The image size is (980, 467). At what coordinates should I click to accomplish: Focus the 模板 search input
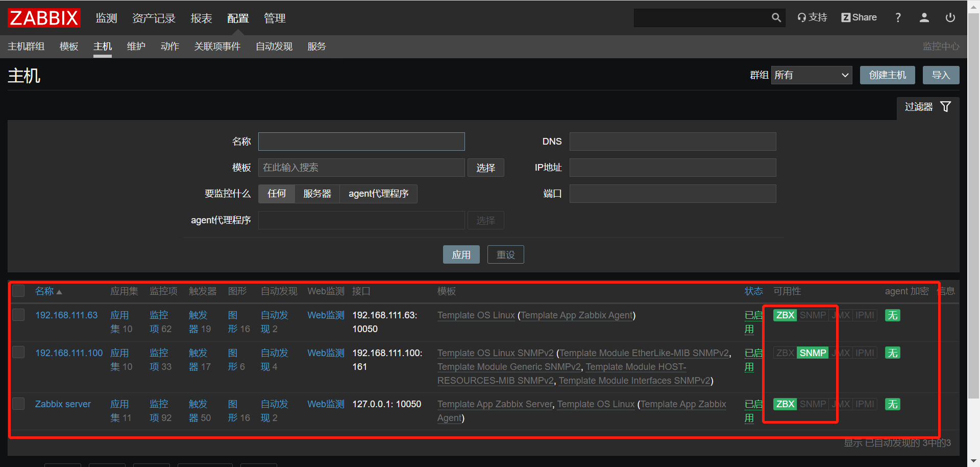click(x=361, y=168)
